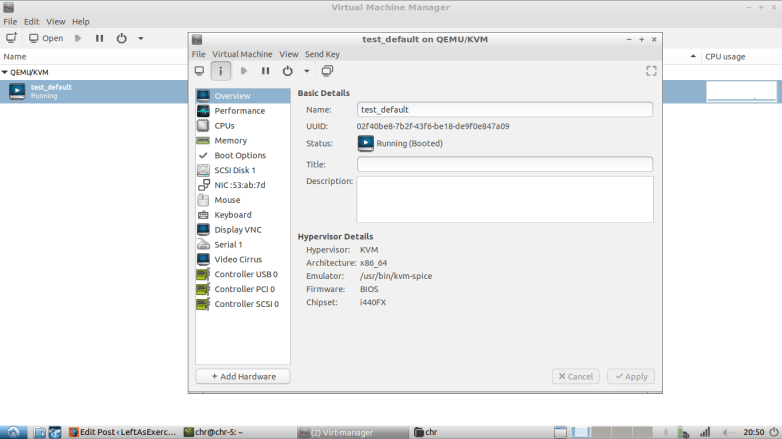Viewport: 782px width, 439px height.
Task: Open File menu in Virtual Machine Manager
Action: point(10,21)
